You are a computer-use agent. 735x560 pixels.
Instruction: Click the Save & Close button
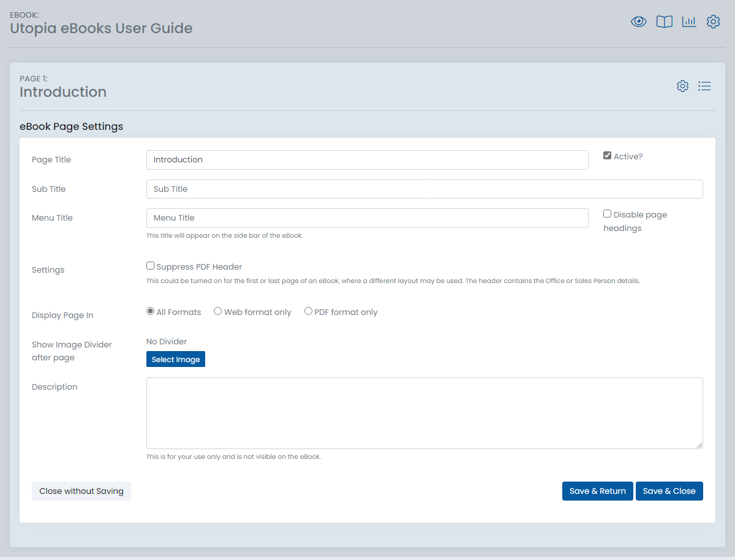pyautogui.click(x=669, y=491)
